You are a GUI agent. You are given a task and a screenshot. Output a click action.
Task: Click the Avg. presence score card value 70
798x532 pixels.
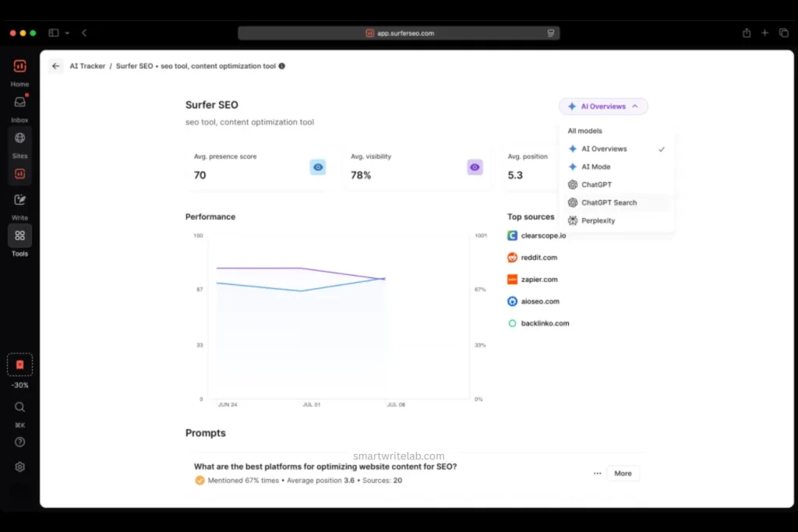(x=200, y=175)
